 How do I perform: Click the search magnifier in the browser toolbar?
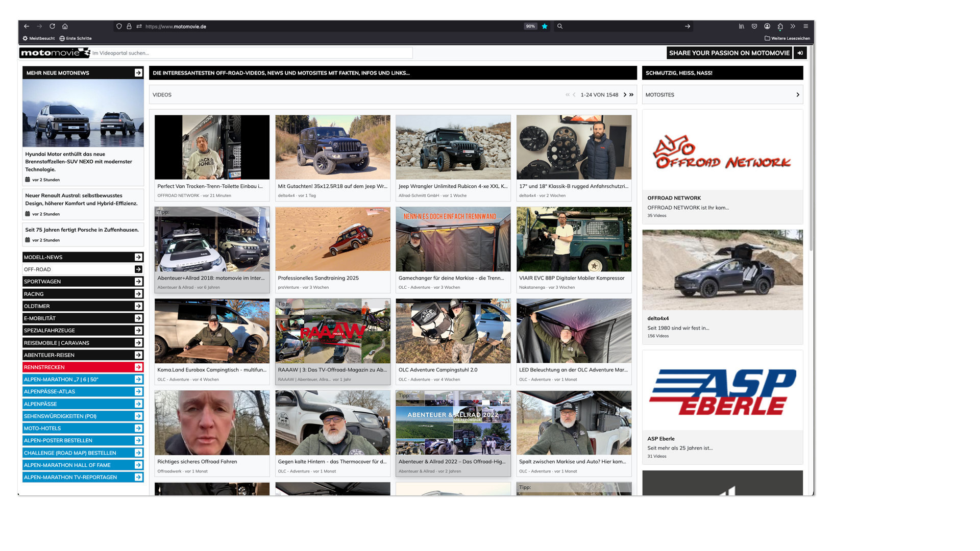point(560,27)
